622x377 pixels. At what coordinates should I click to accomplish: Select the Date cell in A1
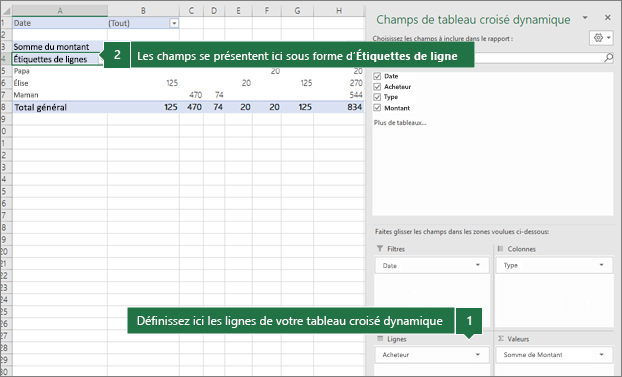tap(60, 23)
